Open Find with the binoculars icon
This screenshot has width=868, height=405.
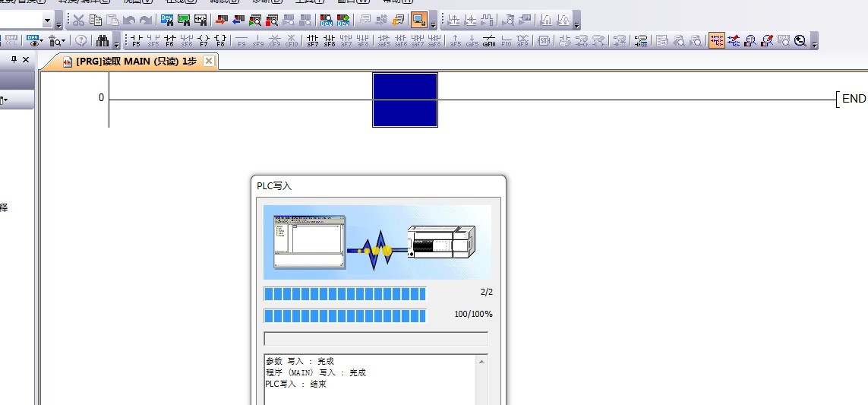pos(103,41)
